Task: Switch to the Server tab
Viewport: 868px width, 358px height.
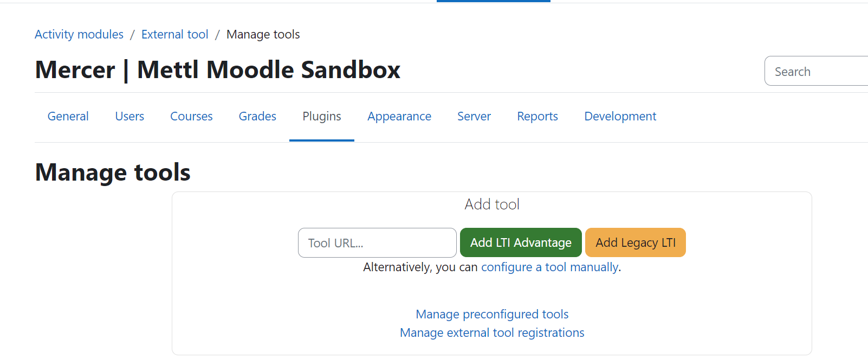Action: tap(474, 117)
